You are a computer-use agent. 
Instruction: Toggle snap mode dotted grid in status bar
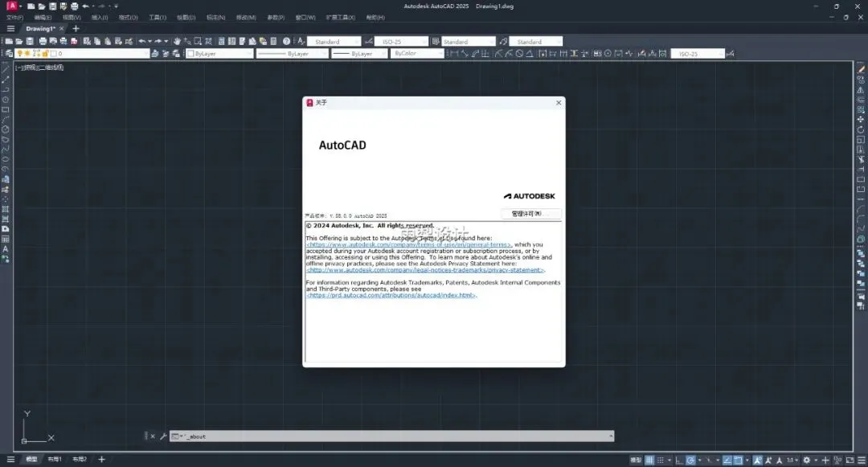[661, 460]
